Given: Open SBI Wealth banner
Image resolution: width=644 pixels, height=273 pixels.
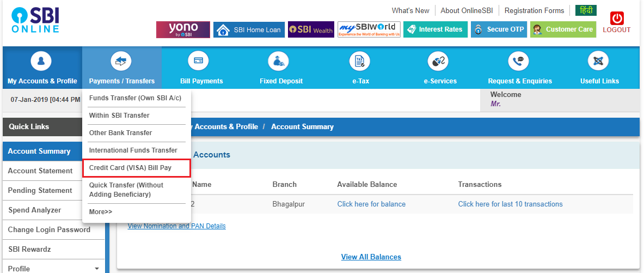Looking at the screenshot, I should pyautogui.click(x=311, y=29).
